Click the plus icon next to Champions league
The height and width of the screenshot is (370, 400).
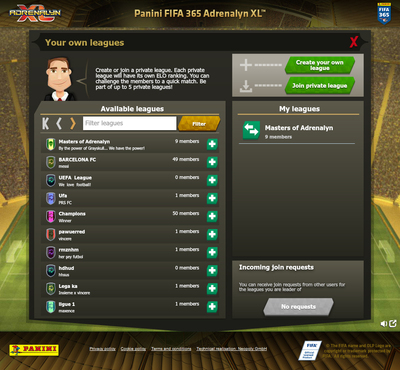click(212, 216)
